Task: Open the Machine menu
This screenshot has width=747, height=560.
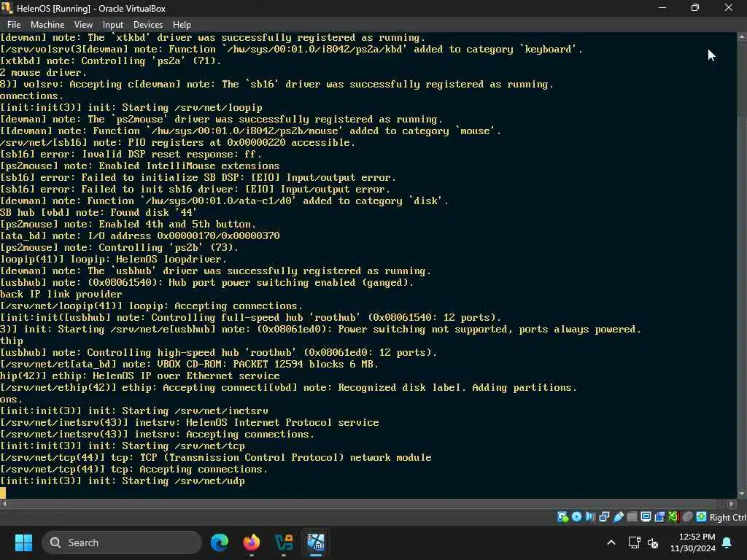Action: (47, 25)
